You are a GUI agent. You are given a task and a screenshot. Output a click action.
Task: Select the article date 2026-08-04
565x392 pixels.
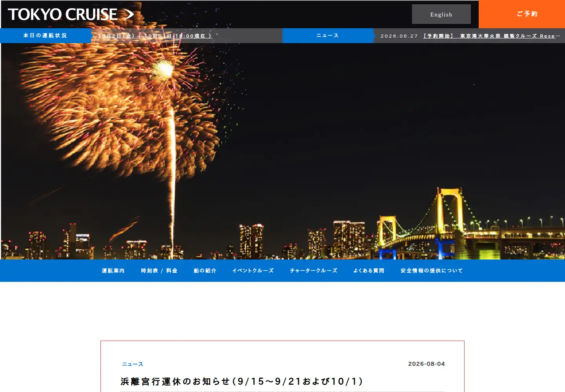(x=426, y=364)
